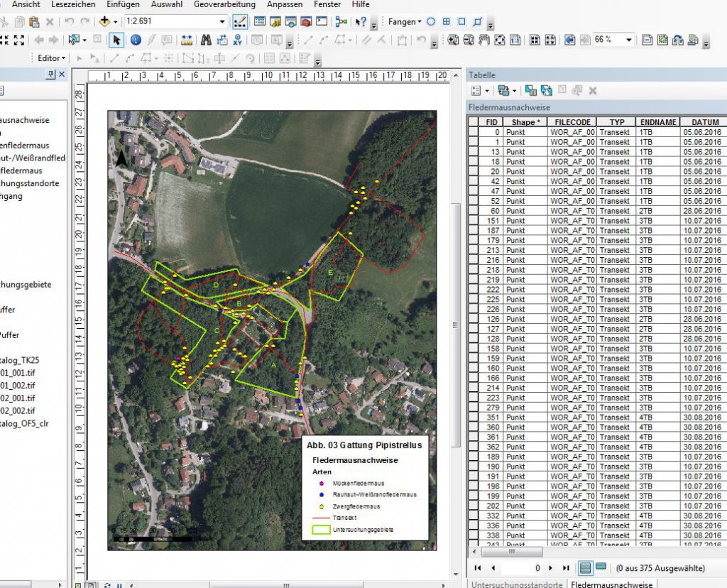Open the map scale dropdown
The width and height of the screenshot is (727, 588).
coord(222,22)
